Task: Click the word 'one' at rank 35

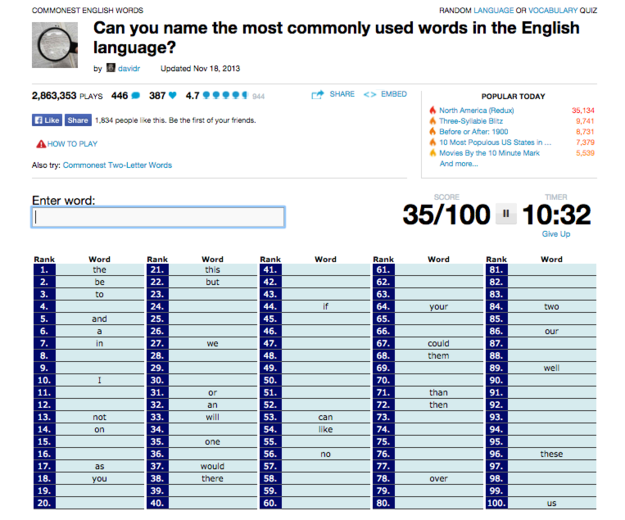Action: [x=212, y=442]
